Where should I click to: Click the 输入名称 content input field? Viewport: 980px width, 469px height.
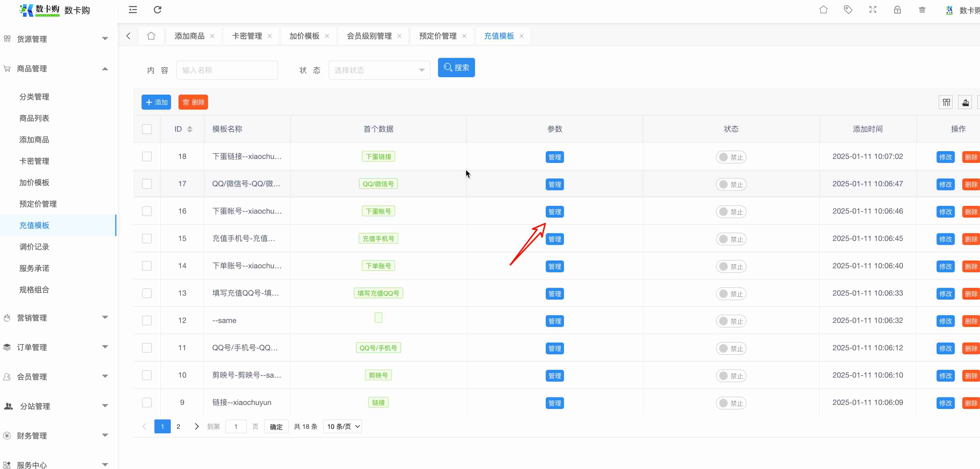pyautogui.click(x=227, y=70)
